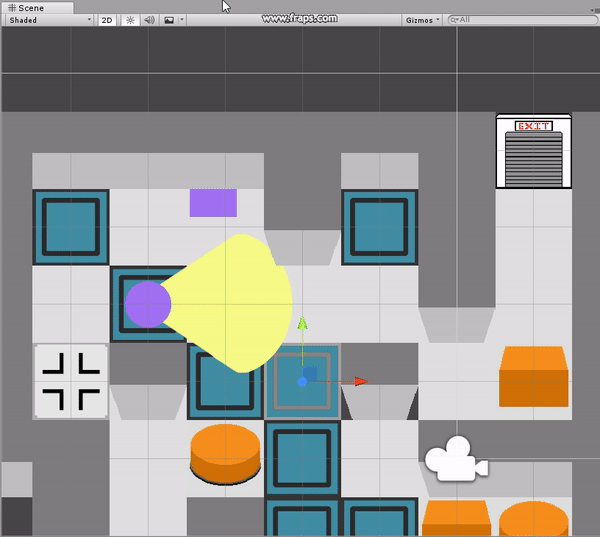Select the orange box beneath the camera gizmo
600x537 pixels.
(456, 517)
